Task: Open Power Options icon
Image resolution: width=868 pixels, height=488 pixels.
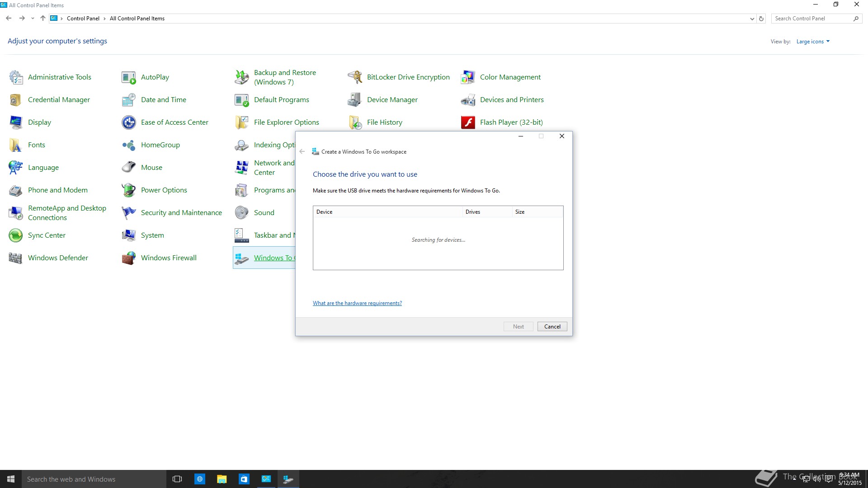Action: point(129,190)
